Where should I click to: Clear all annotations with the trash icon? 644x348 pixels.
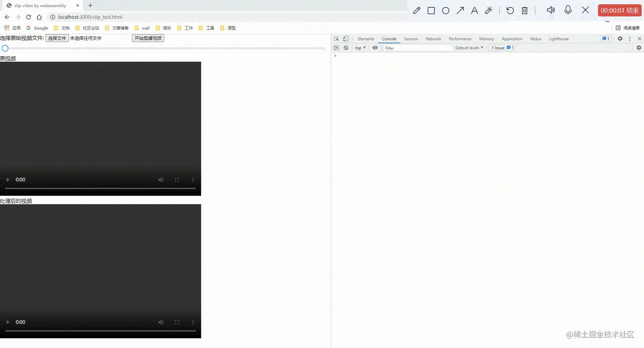524,10
